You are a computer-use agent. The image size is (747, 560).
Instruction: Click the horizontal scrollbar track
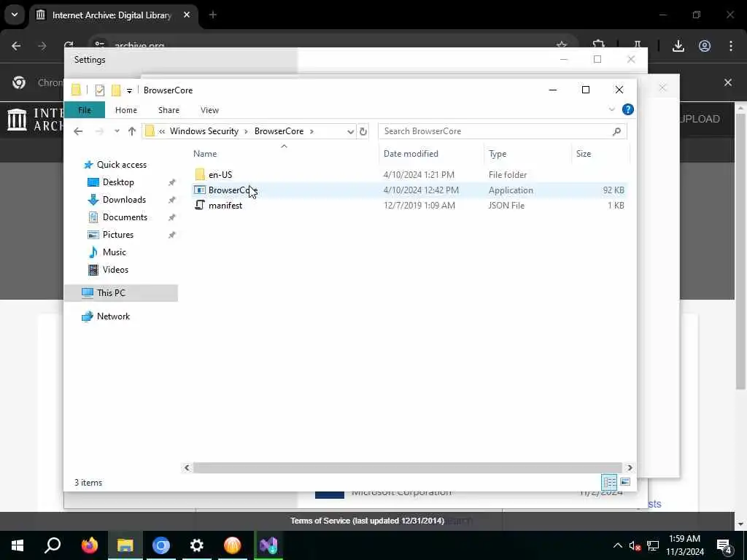tap(407, 467)
